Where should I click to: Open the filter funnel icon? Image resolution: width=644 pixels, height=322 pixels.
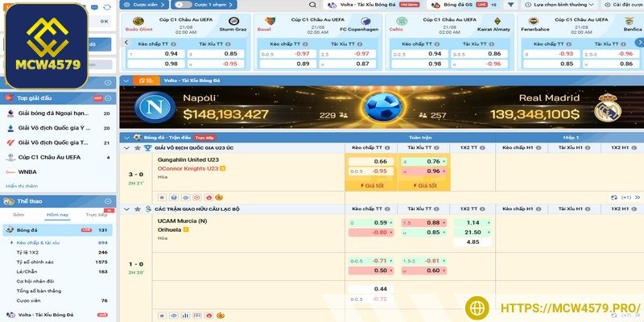pyautogui.click(x=510, y=5)
